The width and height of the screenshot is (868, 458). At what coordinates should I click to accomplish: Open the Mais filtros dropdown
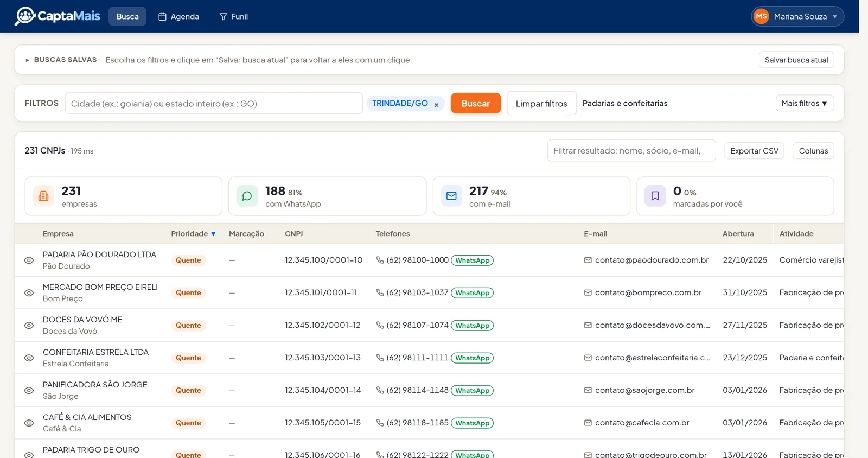(x=805, y=103)
